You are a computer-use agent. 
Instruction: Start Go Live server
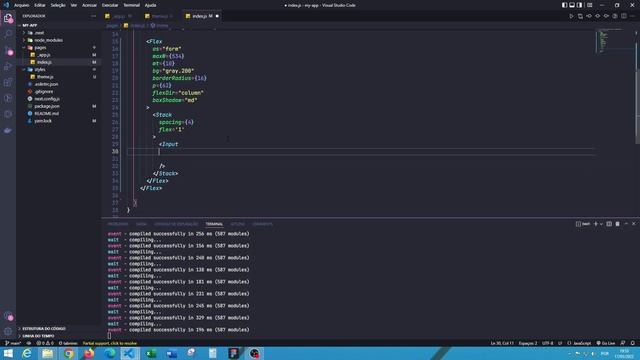606,343
